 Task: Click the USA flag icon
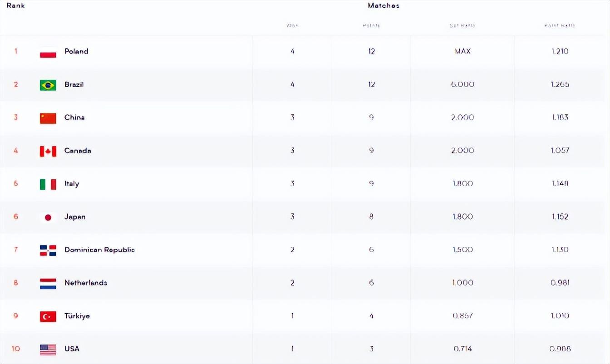48,349
